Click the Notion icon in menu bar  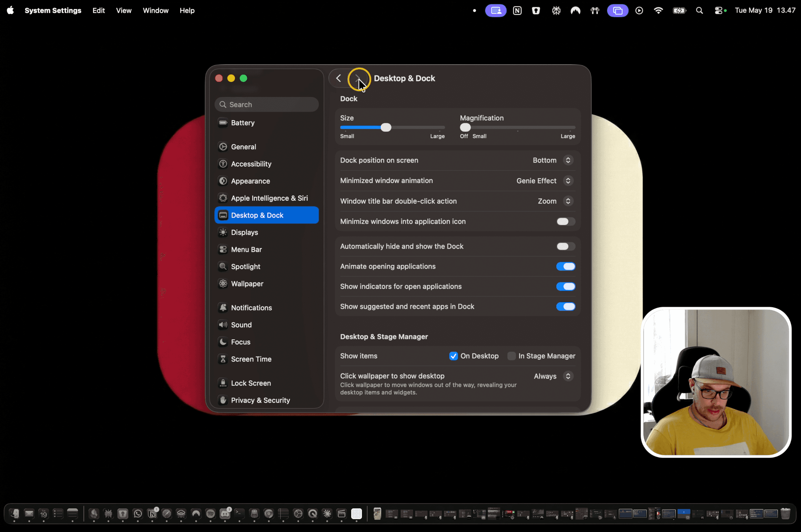click(x=517, y=11)
